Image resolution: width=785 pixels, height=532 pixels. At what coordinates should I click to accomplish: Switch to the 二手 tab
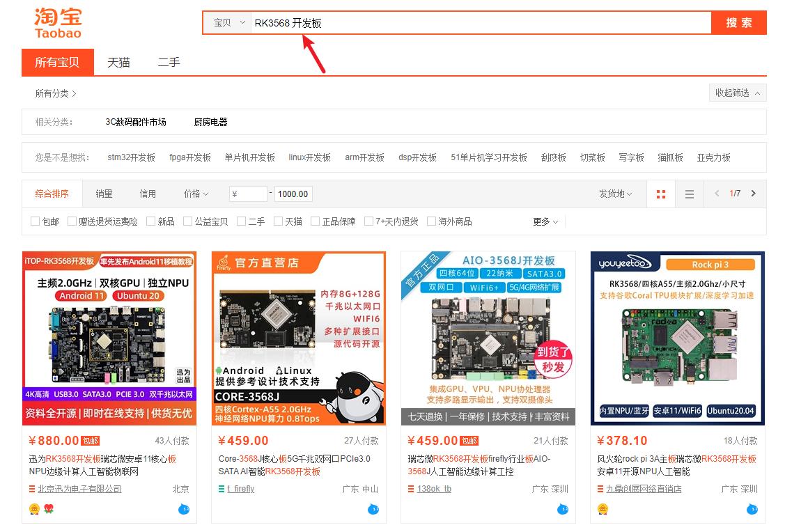pyautogui.click(x=169, y=62)
